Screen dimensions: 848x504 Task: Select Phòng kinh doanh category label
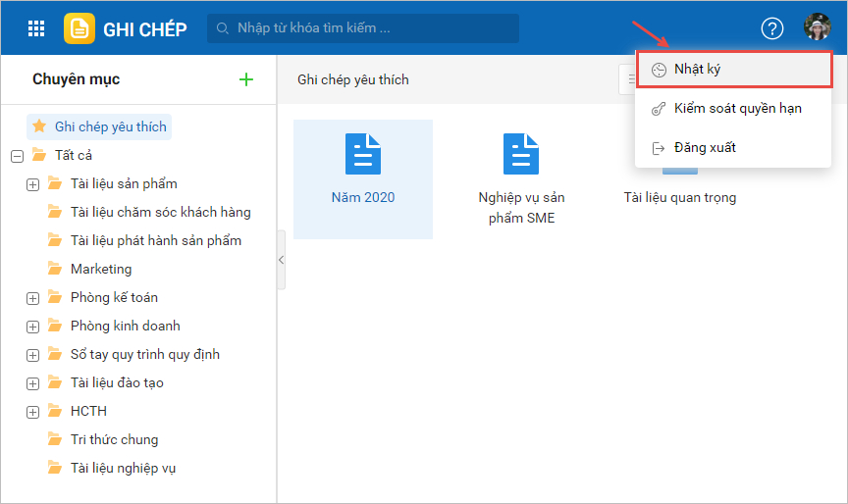click(126, 327)
